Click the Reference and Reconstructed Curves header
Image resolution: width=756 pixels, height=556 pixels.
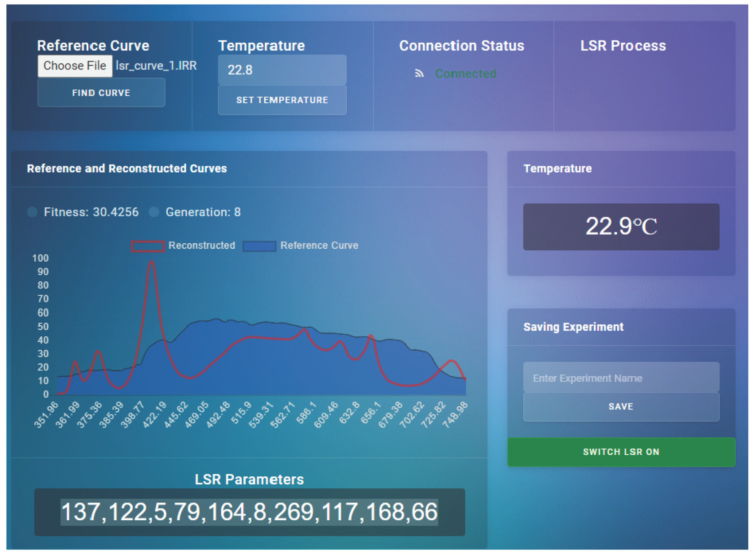click(127, 168)
